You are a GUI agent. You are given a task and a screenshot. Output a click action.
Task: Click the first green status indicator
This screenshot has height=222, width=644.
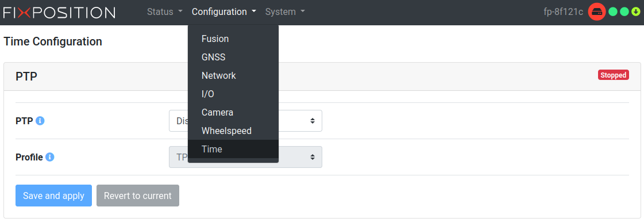click(613, 12)
